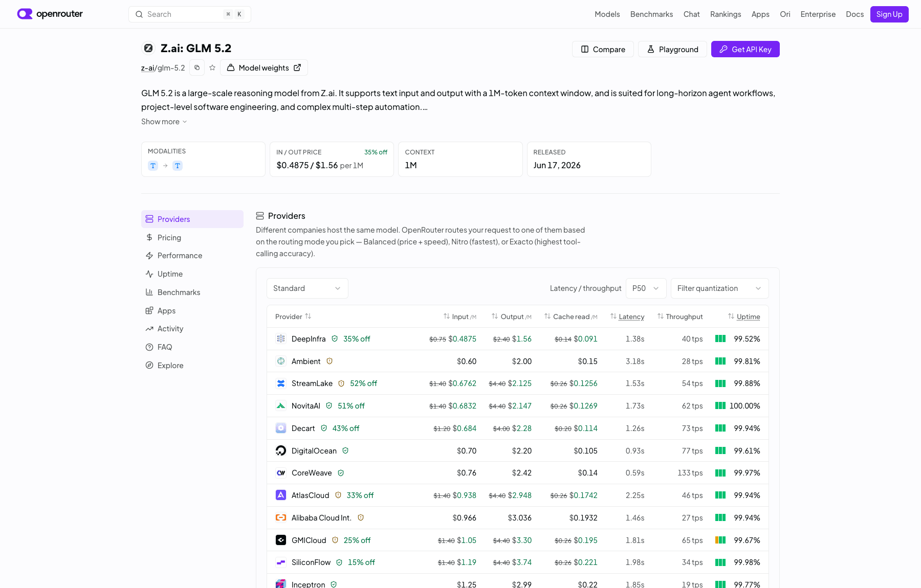Expand description with Show more
This screenshot has height=588, width=921.
(164, 122)
